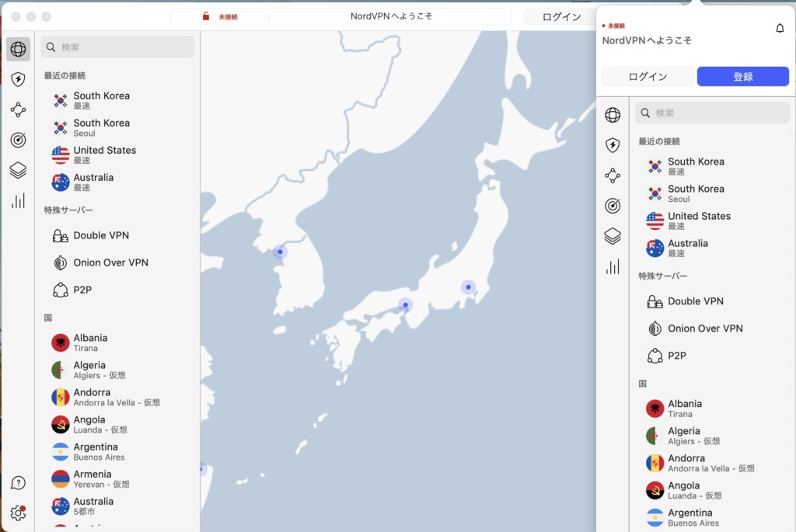Click the Osaka server pin on the map

405,304
